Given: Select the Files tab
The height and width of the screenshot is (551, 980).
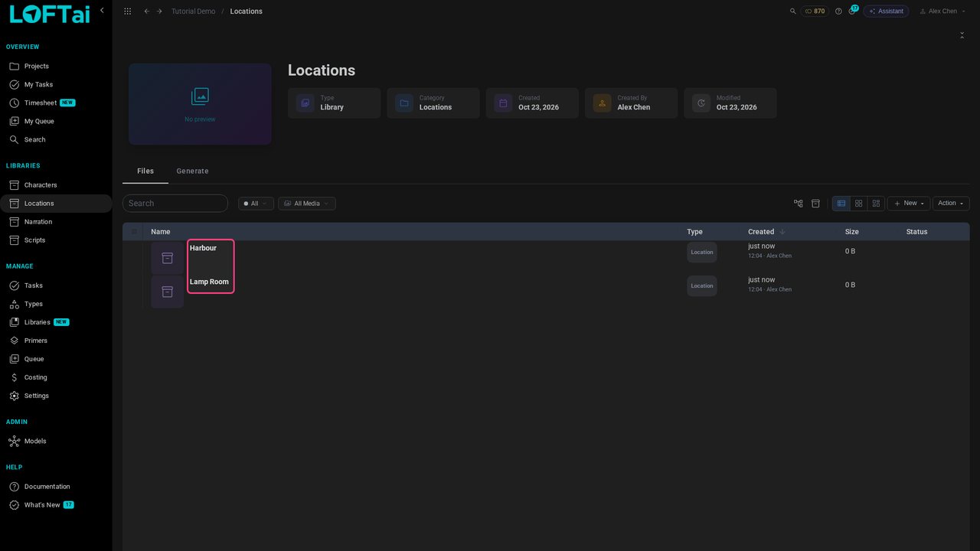Looking at the screenshot, I should pos(145,171).
